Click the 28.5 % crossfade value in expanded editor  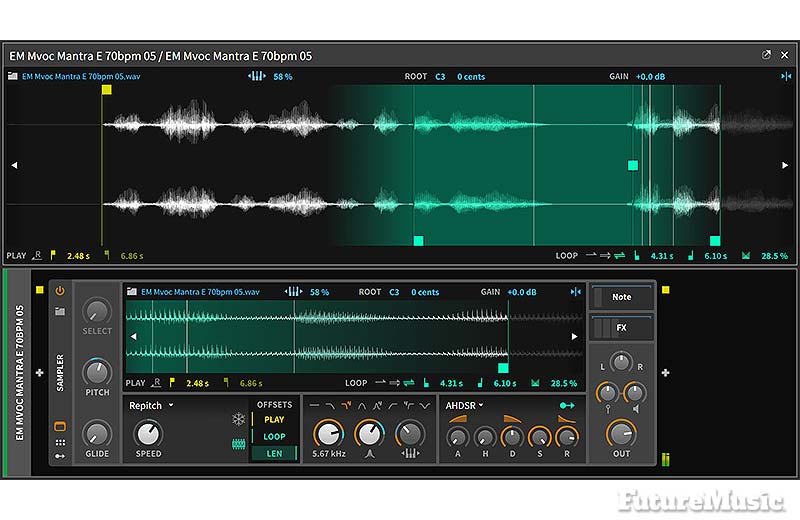[x=774, y=256]
